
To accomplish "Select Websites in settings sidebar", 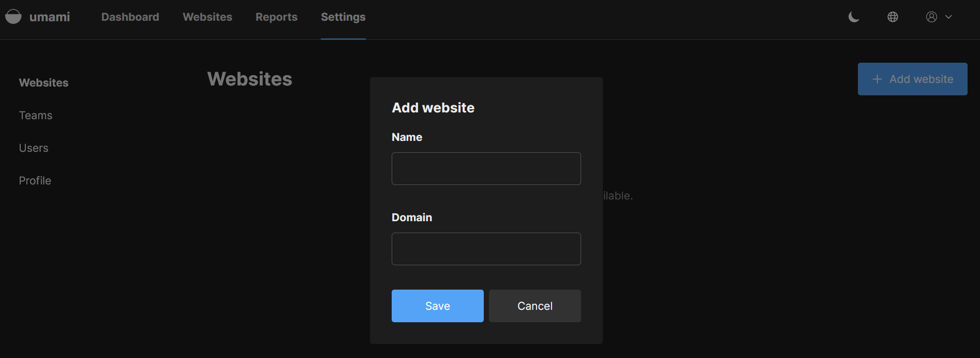I will coord(43,83).
